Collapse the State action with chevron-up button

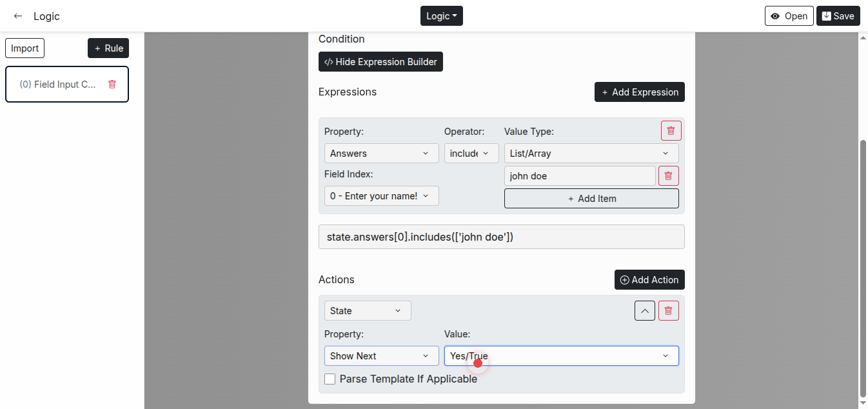[644, 311]
